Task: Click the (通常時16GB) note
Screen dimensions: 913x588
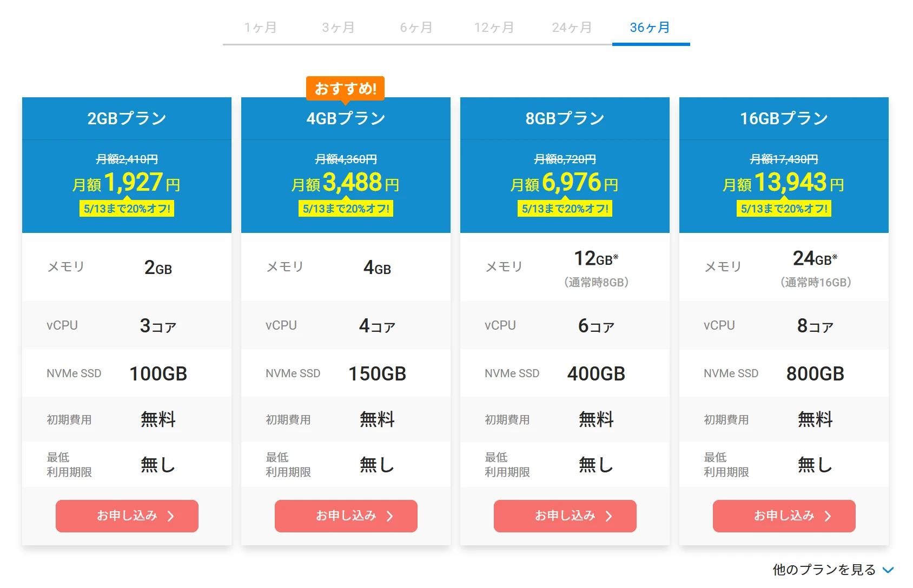Action: tap(816, 282)
